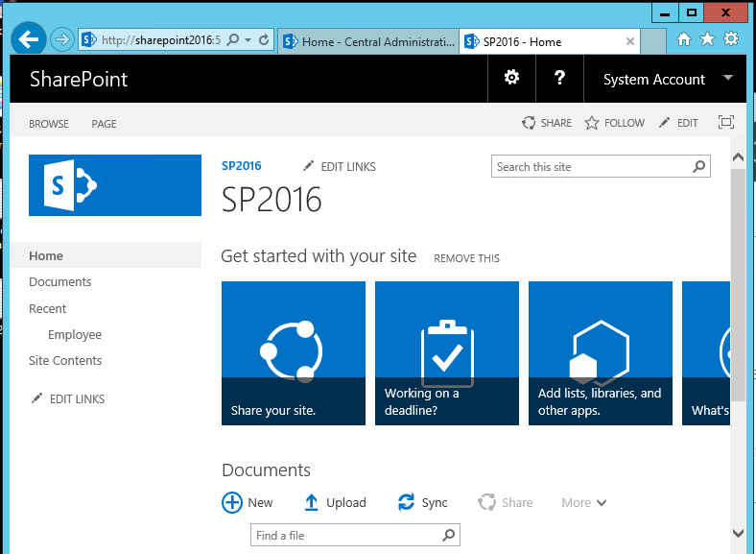Click REMOVE THIS next to Get started
This screenshot has width=756, height=554.
466,258
